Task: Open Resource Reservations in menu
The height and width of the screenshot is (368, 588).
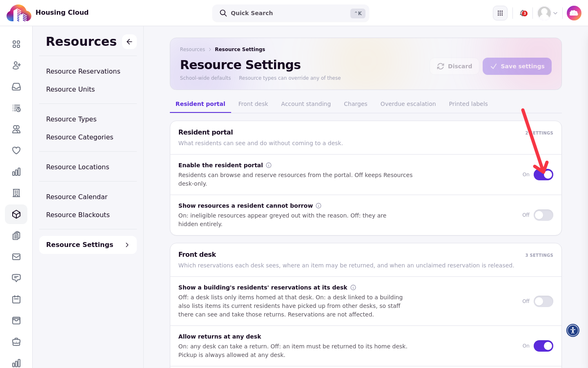Action: pos(83,71)
